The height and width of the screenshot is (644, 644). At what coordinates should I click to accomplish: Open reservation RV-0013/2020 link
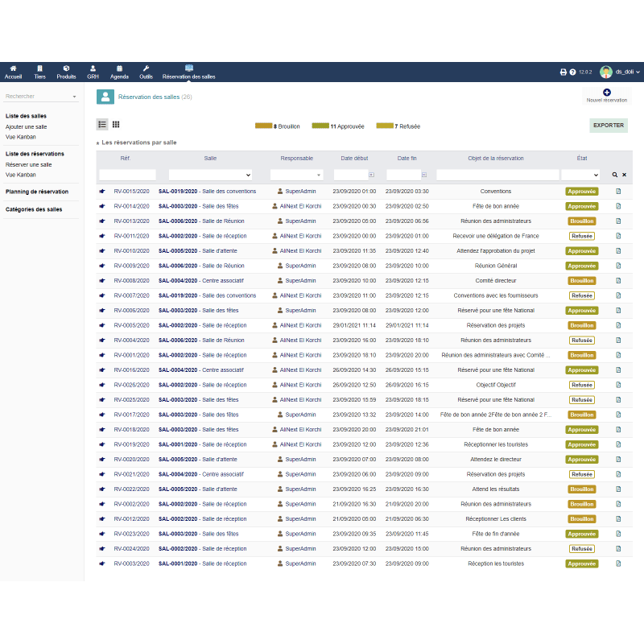[131, 221]
